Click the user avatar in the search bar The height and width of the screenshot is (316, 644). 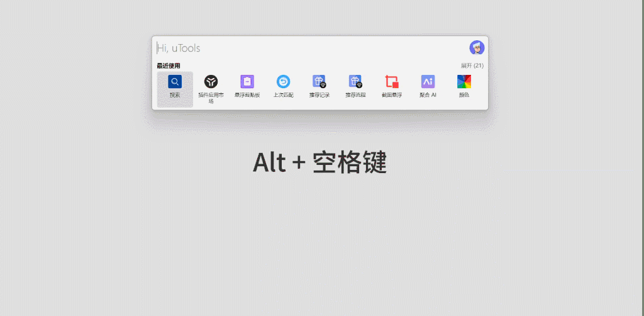477,48
